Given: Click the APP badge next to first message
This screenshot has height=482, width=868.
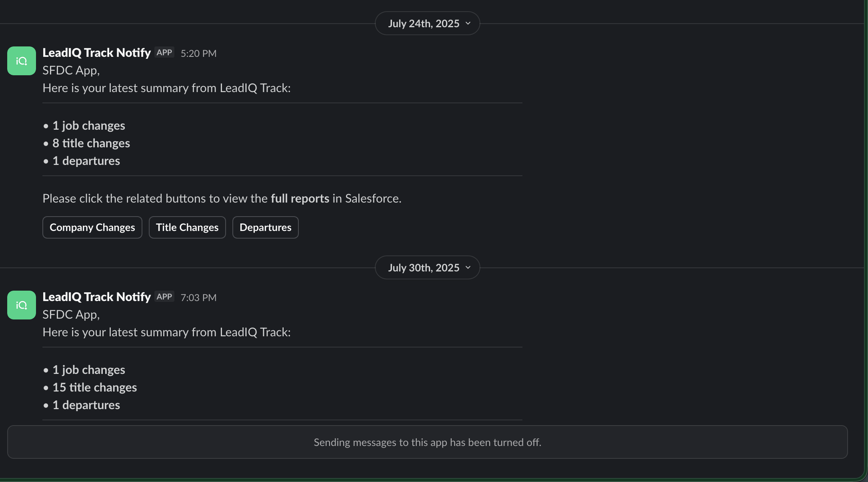Looking at the screenshot, I should [x=164, y=52].
